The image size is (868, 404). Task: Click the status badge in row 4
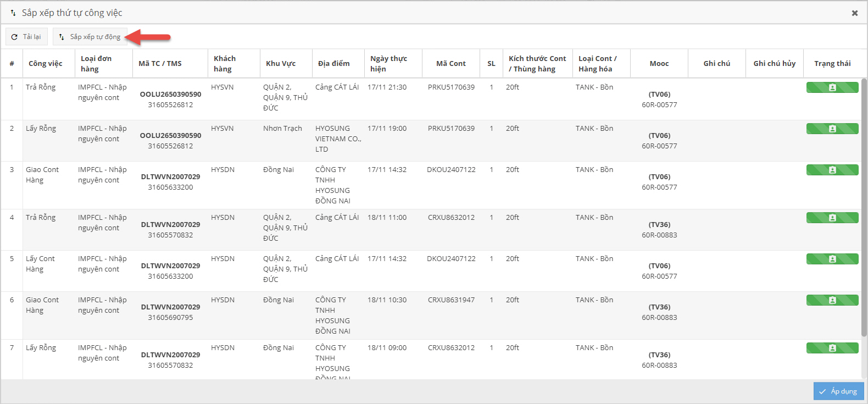(832, 218)
